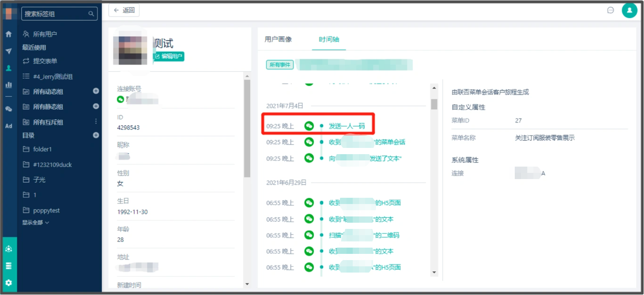
Task: Click the list icon beside #4_Jerry测试组
Action: (x=26, y=76)
